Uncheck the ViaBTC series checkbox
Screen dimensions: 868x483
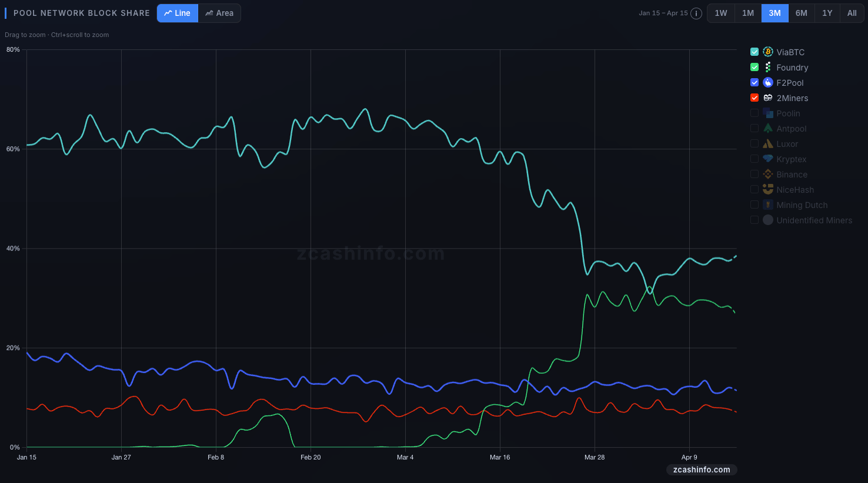pos(755,52)
